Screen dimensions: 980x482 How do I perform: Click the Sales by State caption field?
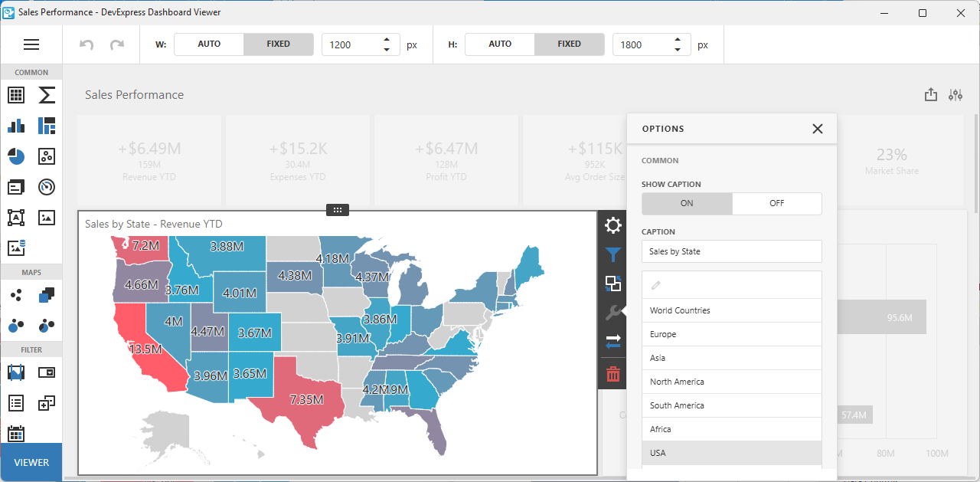click(x=731, y=251)
